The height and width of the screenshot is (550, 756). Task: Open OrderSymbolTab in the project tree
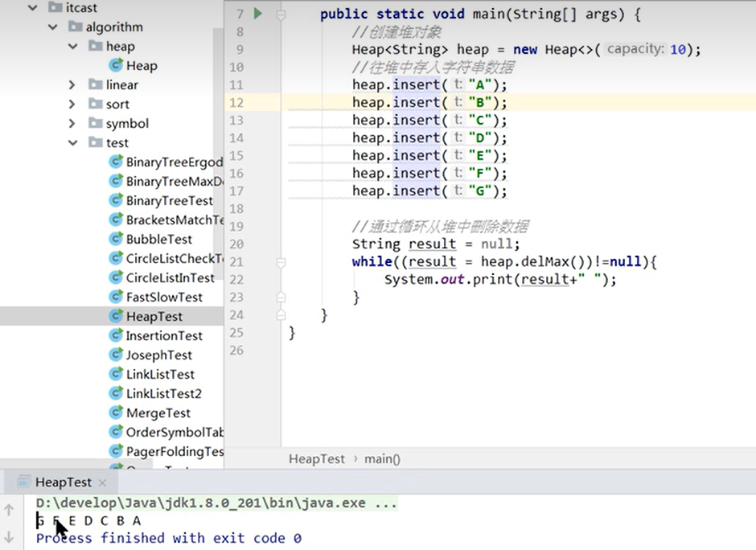click(175, 432)
